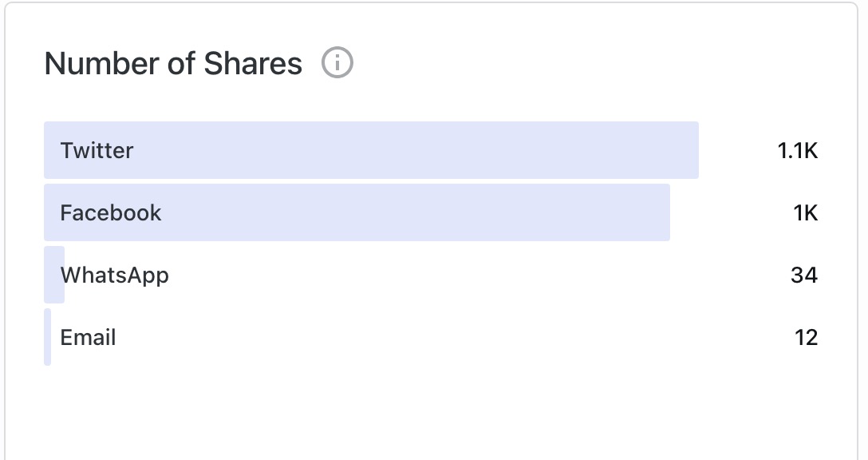
Task: Click blank card area below Email row
Action: click(x=431, y=411)
